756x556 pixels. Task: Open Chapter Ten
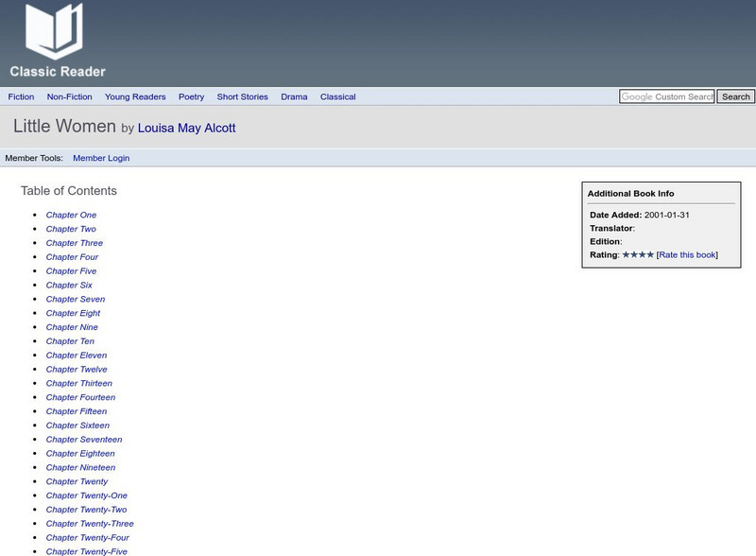(x=70, y=341)
